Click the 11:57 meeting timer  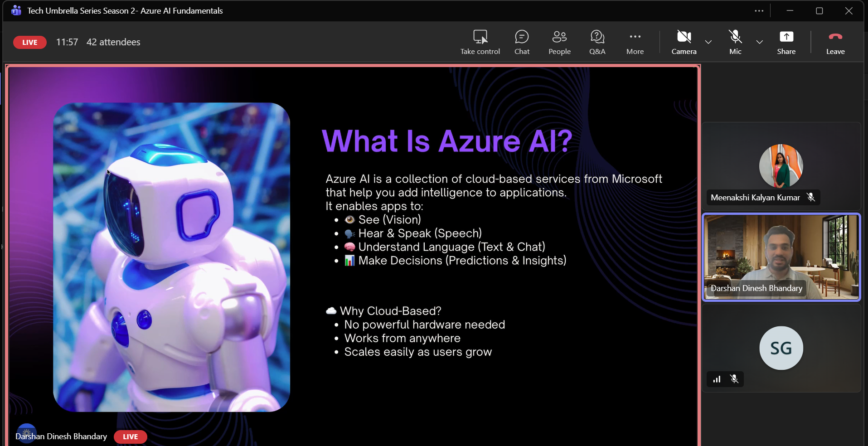(x=67, y=42)
